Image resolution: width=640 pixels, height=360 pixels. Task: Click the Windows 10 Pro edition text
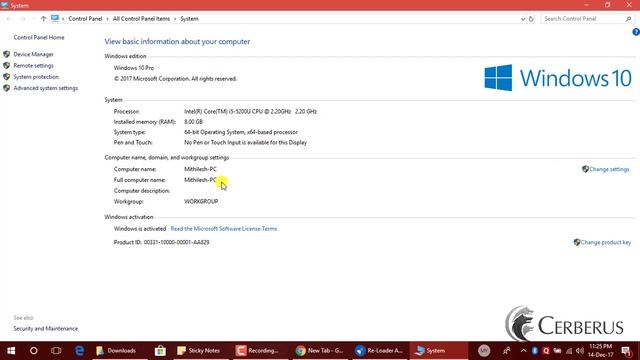[x=134, y=68]
